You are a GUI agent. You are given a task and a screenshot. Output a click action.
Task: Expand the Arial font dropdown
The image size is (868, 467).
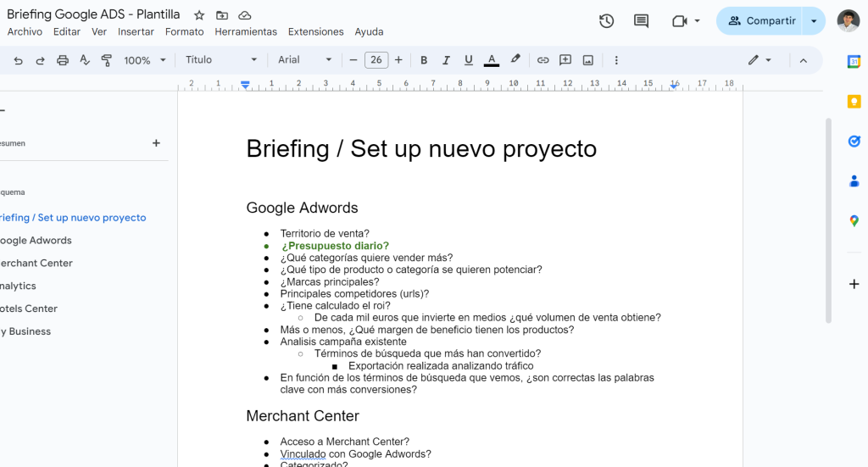click(305, 60)
